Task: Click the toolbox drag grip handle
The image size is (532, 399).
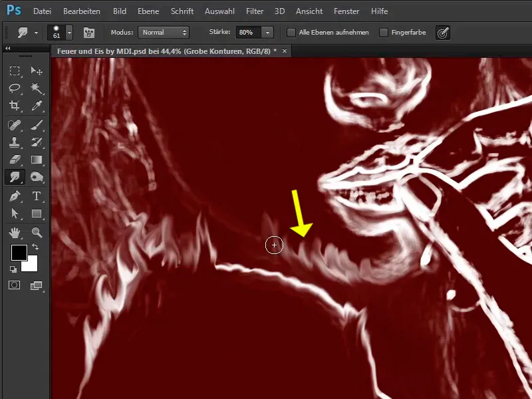Action: (x=25, y=56)
